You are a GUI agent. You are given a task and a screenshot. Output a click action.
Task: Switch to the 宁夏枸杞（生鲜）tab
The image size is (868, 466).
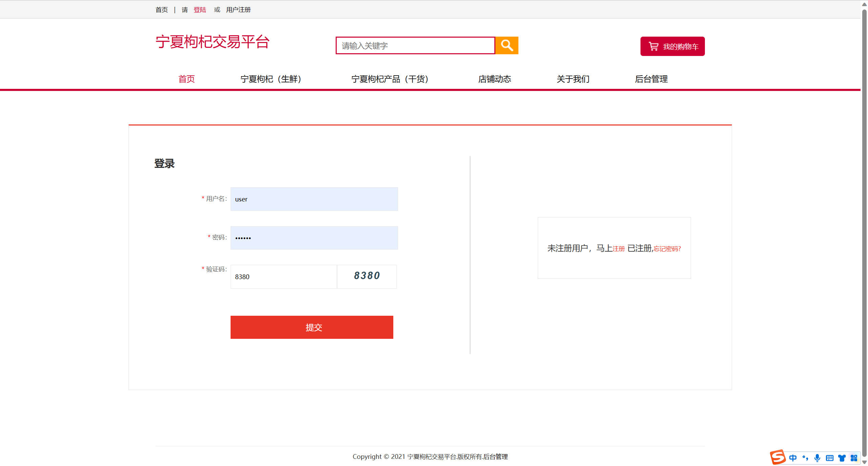(x=271, y=79)
